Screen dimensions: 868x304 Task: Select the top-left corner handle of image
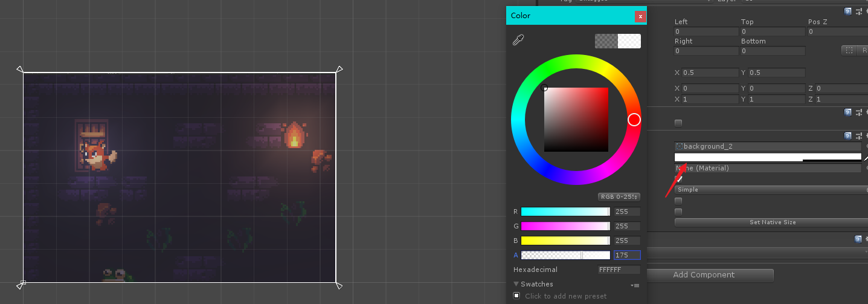[19, 70]
